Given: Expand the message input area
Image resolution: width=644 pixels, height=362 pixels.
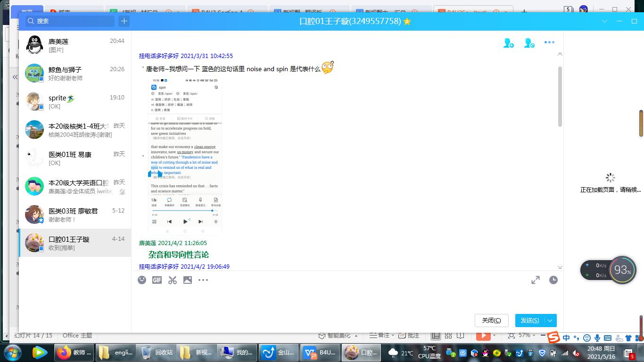Looking at the screenshot, I should click(536, 280).
